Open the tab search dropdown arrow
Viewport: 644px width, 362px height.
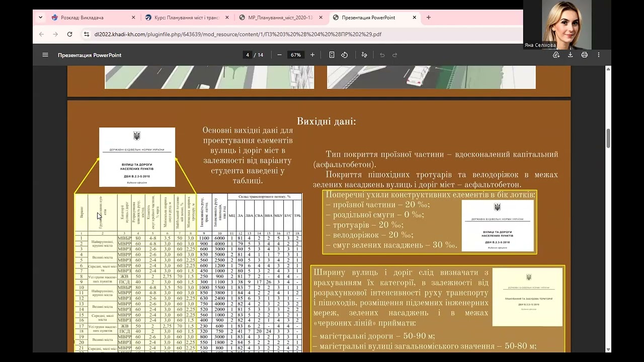point(40,17)
